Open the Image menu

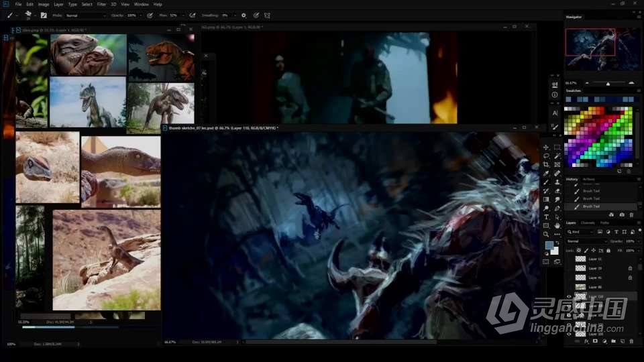click(x=44, y=4)
